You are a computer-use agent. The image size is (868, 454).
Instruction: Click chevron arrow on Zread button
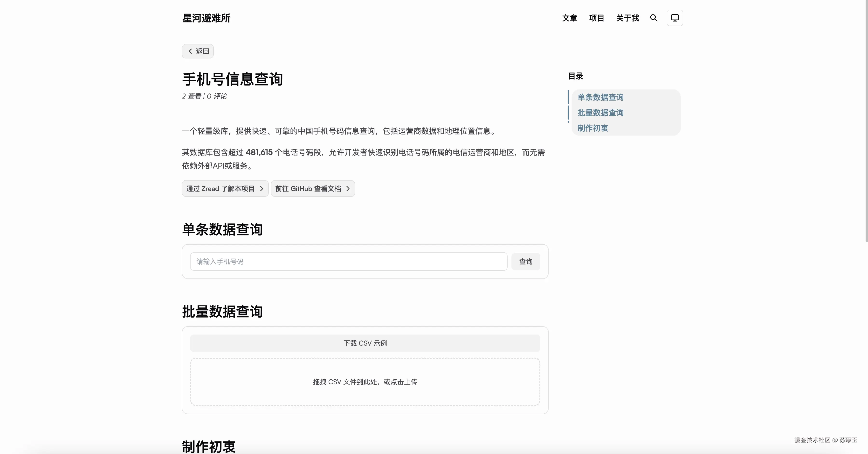coord(262,189)
